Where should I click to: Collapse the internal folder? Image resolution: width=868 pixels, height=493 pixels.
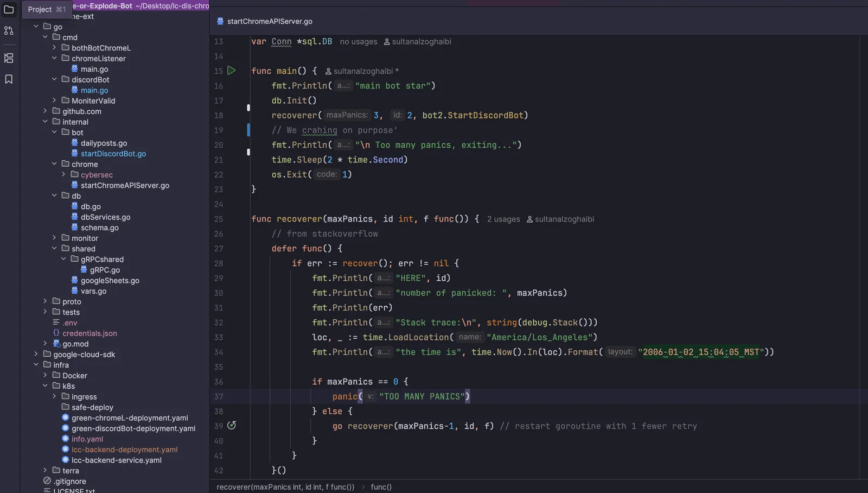coord(45,122)
